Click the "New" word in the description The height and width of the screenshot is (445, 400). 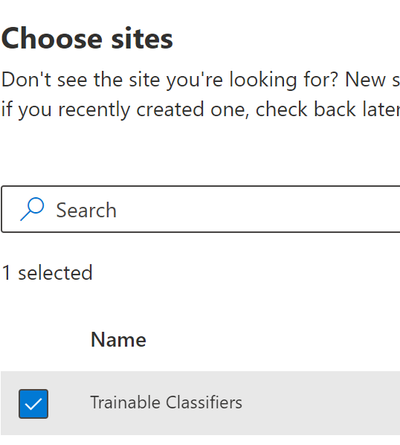point(365,80)
